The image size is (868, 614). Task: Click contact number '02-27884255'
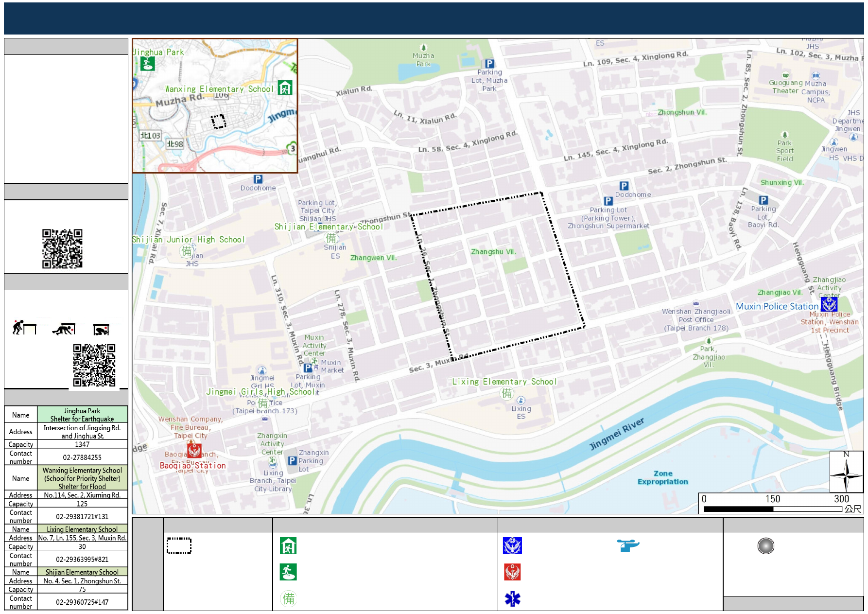coord(82,457)
